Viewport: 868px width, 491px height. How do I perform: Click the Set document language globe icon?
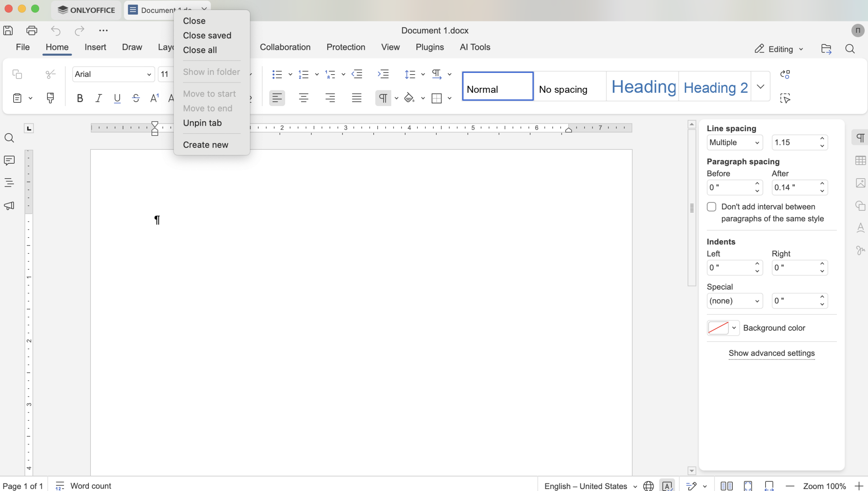coord(648,486)
